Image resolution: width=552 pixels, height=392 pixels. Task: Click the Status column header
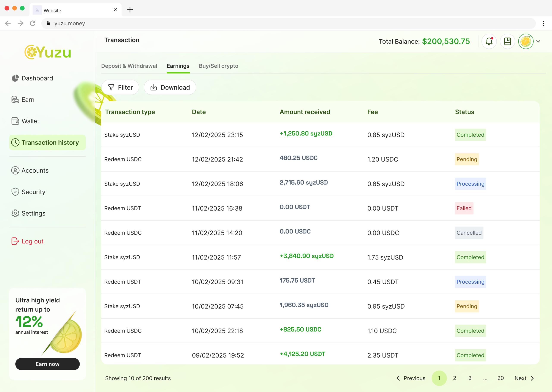464,112
